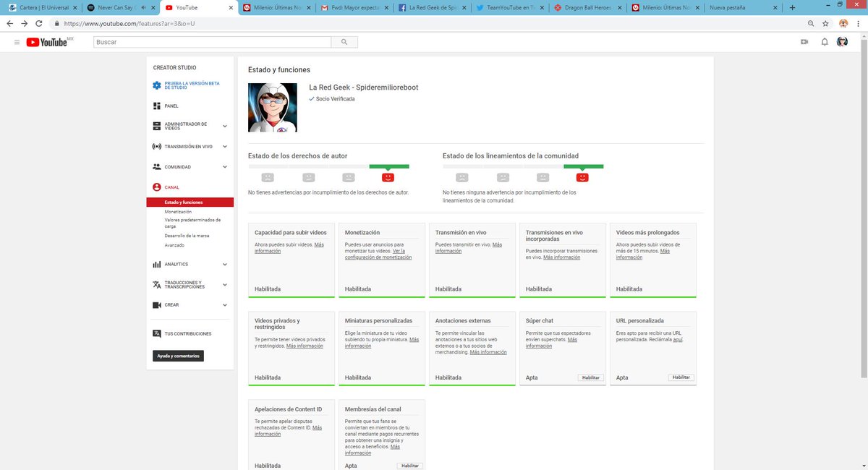Click browser back arrow
The width and height of the screenshot is (868, 470).
coord(9,23)
